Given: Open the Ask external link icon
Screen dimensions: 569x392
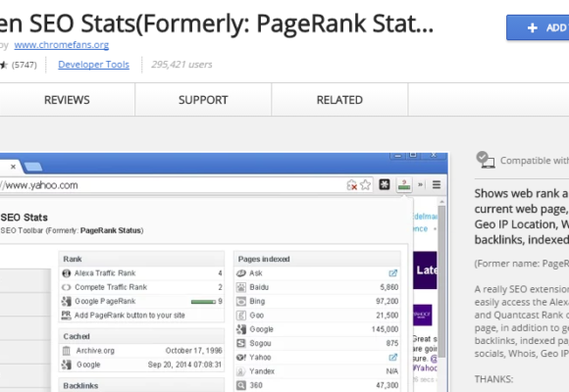Looking at the screenshot, I should (x=393, y=273).
